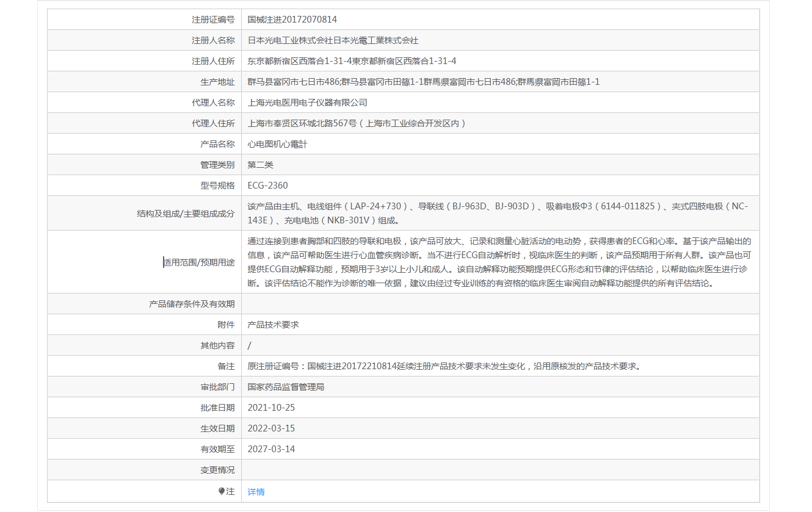
Task: Click the 适用范围/预期用途 label
Action: pos(199,262)
